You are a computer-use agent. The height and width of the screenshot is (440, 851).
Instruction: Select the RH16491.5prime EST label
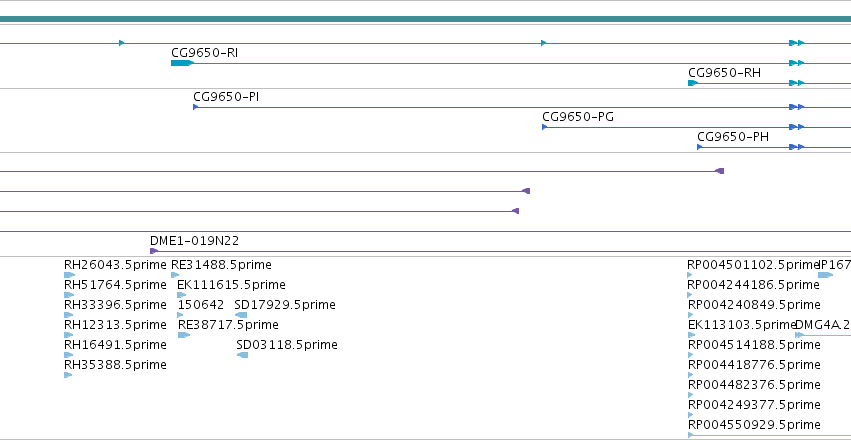(x=115, y=346)
